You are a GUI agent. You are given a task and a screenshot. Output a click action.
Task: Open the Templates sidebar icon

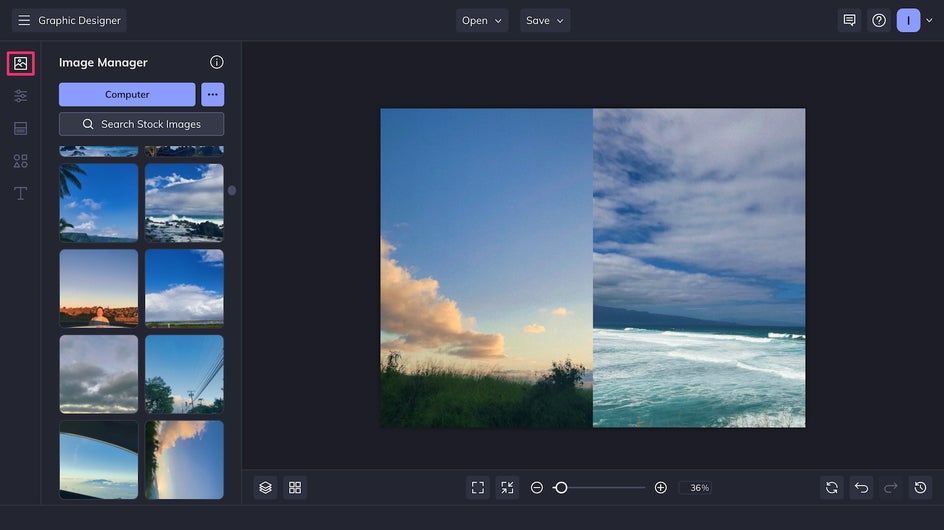pyautogui.click(x=20, y=128)
